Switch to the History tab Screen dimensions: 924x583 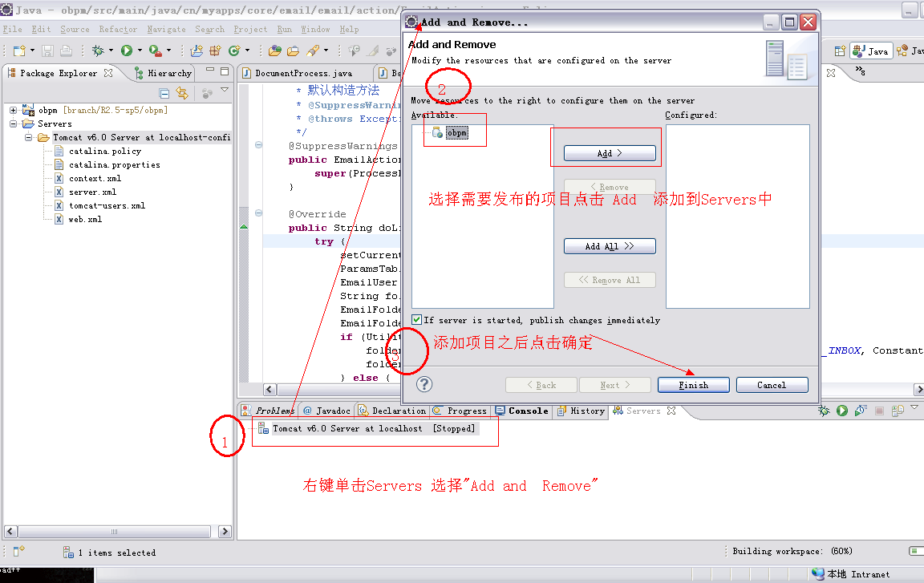581,411
